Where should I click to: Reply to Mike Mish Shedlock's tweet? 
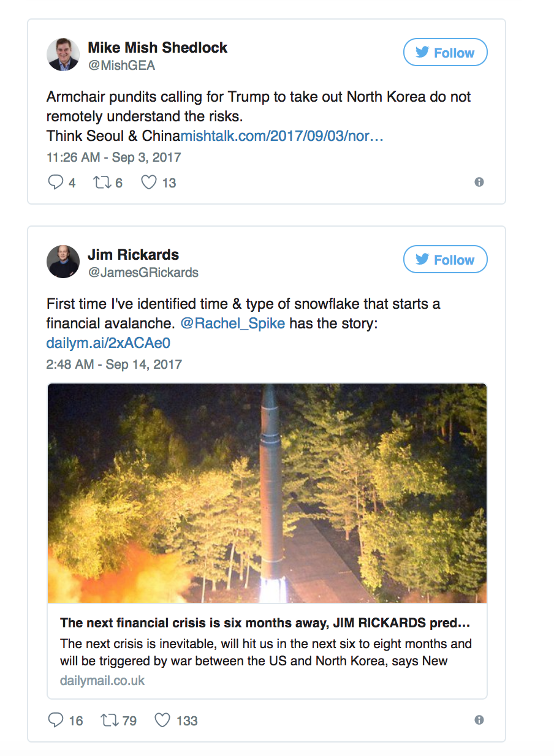click(56, 183)
